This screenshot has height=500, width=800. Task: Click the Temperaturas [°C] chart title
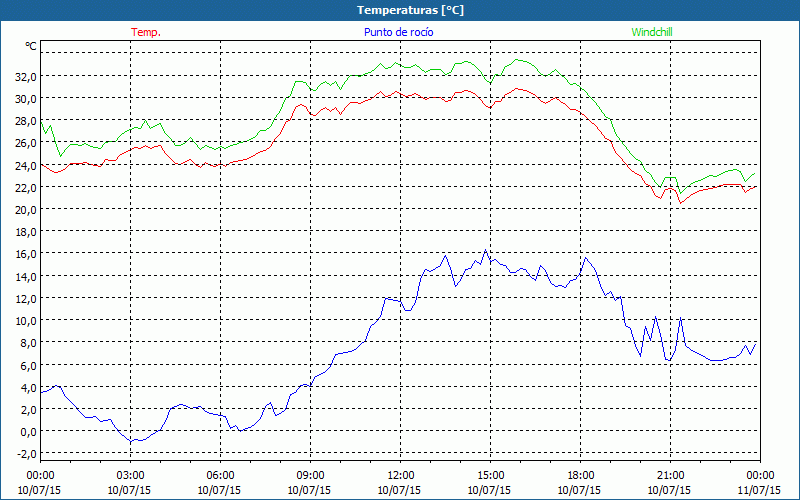pyautogui.click(x=410, y=10)
